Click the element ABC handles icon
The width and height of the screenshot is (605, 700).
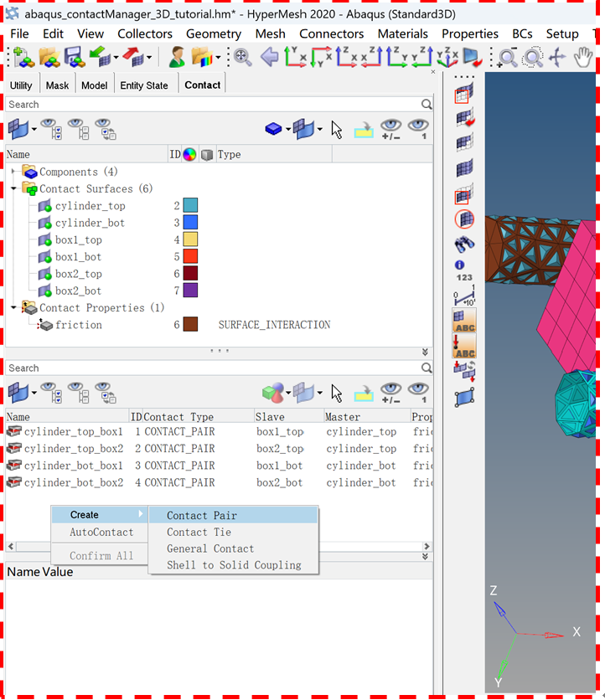click(464, 321)
